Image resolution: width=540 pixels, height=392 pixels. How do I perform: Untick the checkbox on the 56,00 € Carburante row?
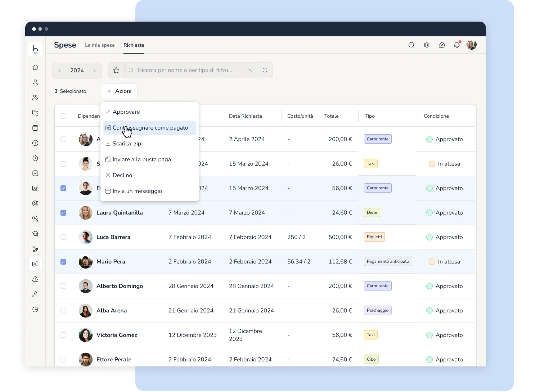[x=63, y=188]
